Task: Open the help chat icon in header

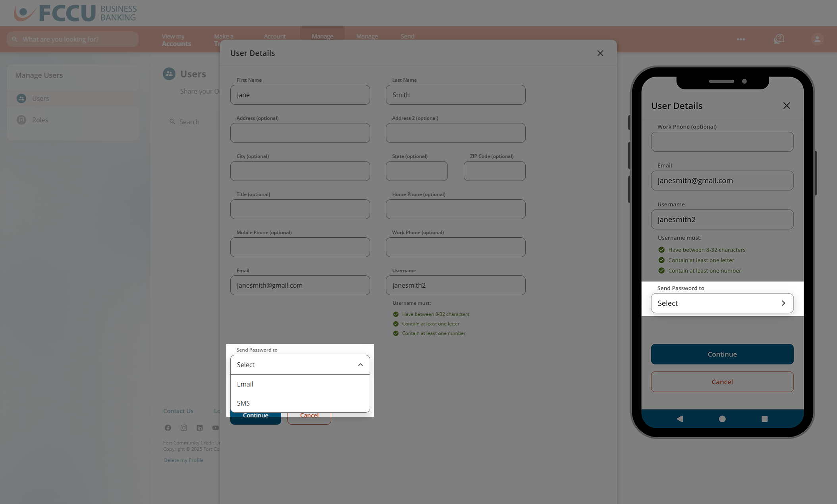Action: click(779, 39)
